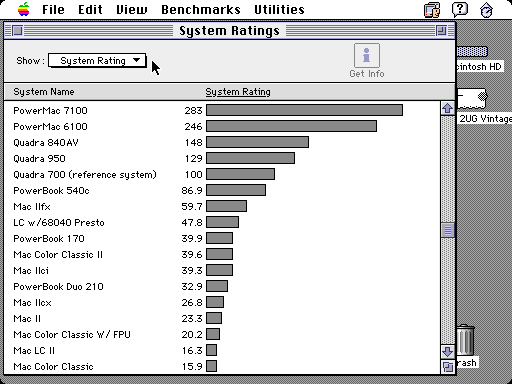Screen dimensions: 512x384
Task: Open the Help question-mark menu icon
Action: click(x=460, y=9)
